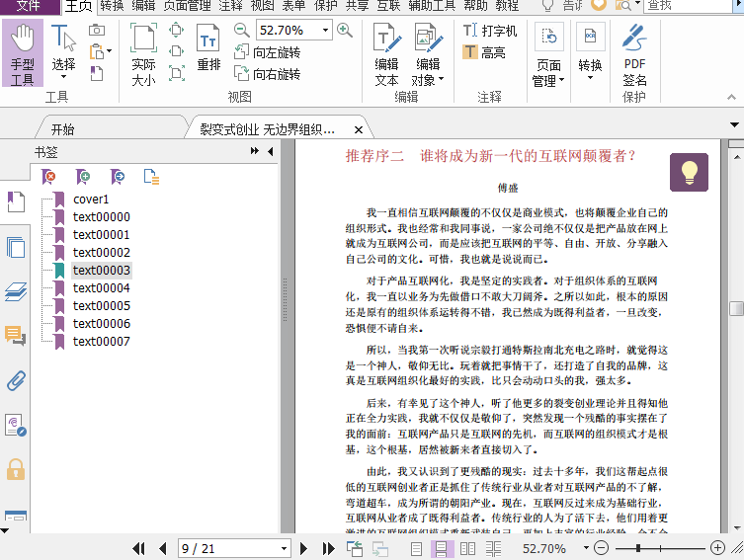Screen dimensions: 744x560
Task: Select the text00002 bookmark
Action: 102,252
